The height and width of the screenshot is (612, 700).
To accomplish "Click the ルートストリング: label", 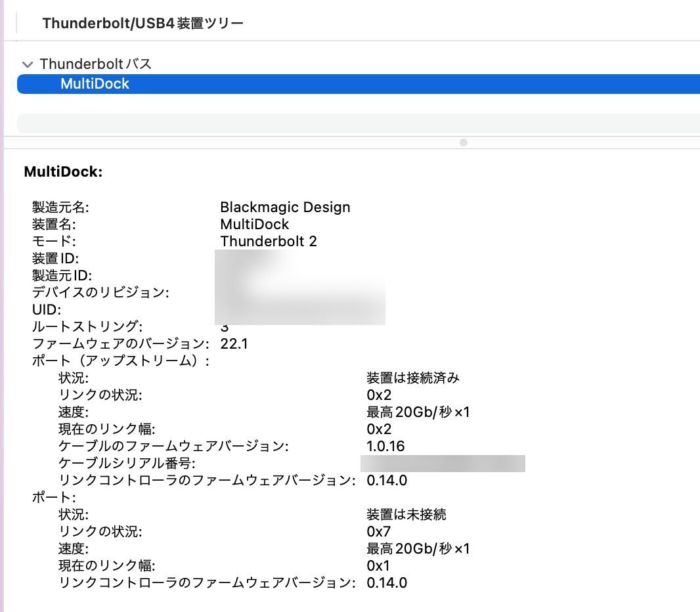I will (87, 326).
